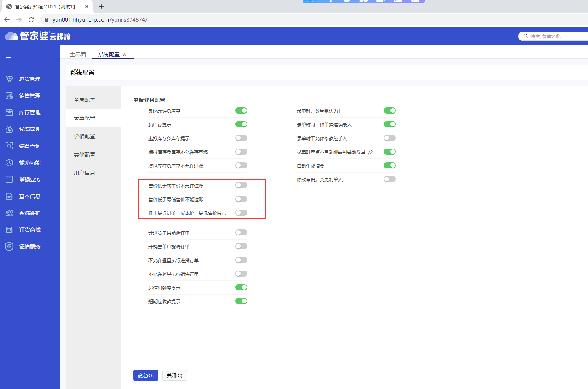
Task: Enable 售价低于最低售价不能过账 switch
Action: 241,199
